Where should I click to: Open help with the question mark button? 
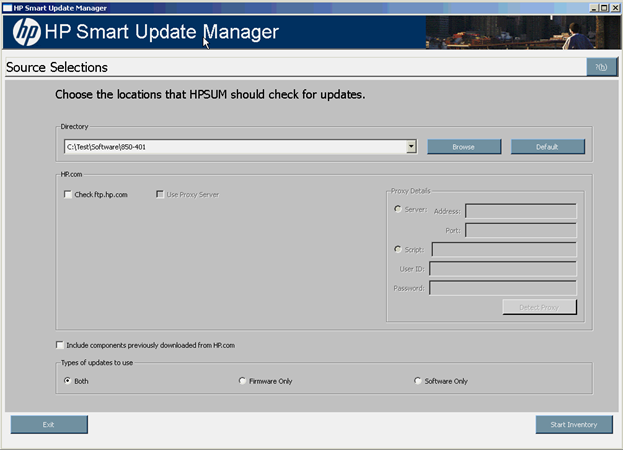(601, 67)
